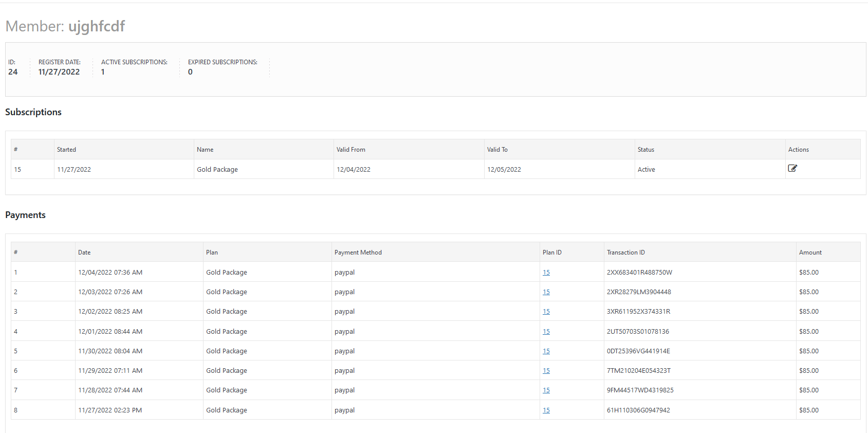Open Plan ID 15 link in payment 6

point(546,371)
